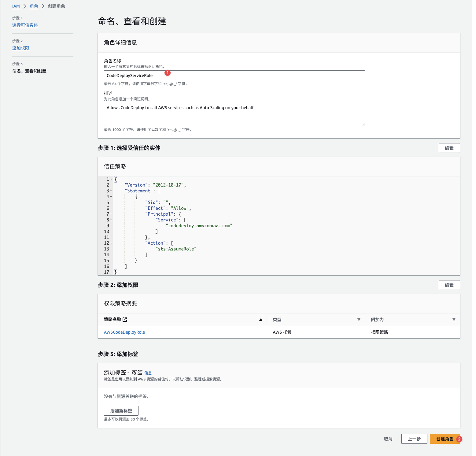The image size is (476, 456).
Task: Click 信任策略 panel heading
Action: coord(115,166)
